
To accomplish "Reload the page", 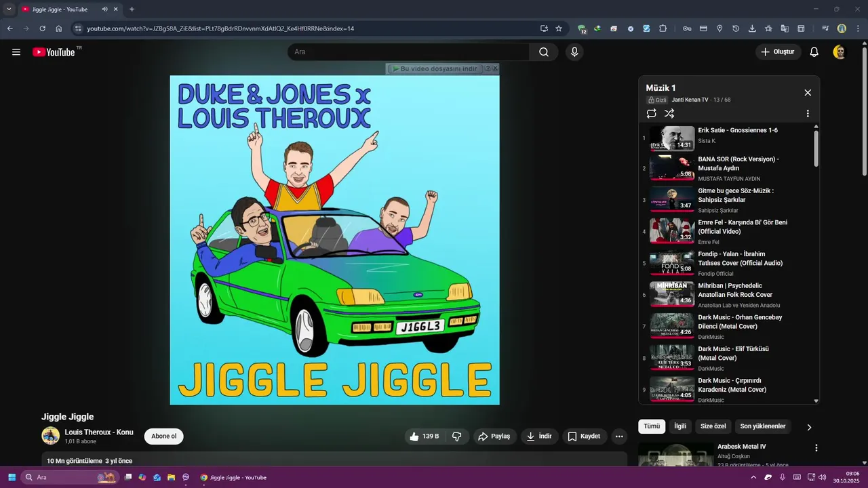I will coord(42,28).
